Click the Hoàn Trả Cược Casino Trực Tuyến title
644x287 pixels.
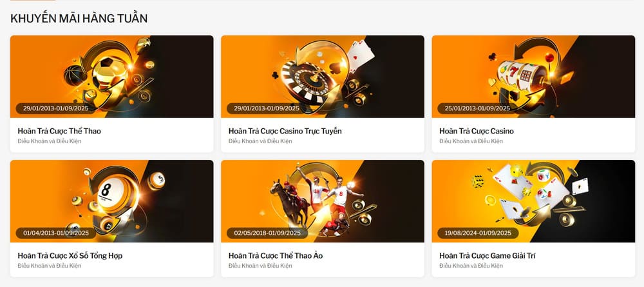coord(285,131)
